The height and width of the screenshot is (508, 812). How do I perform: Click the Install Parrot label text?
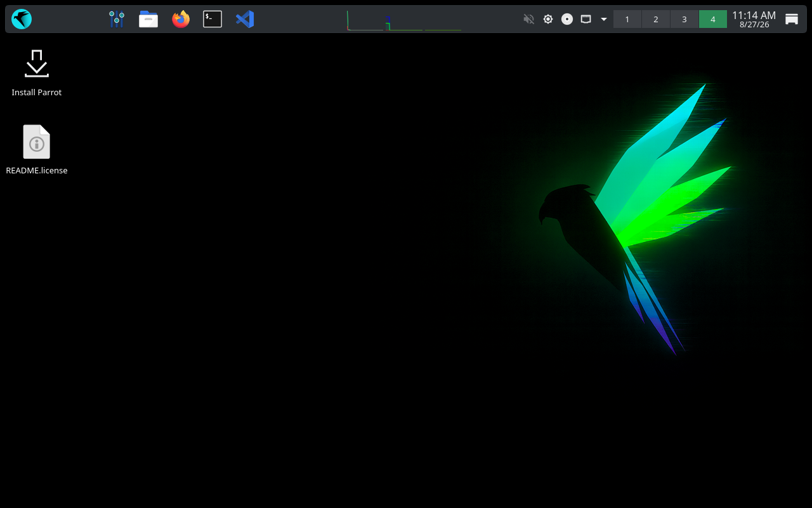coord(37,92)
